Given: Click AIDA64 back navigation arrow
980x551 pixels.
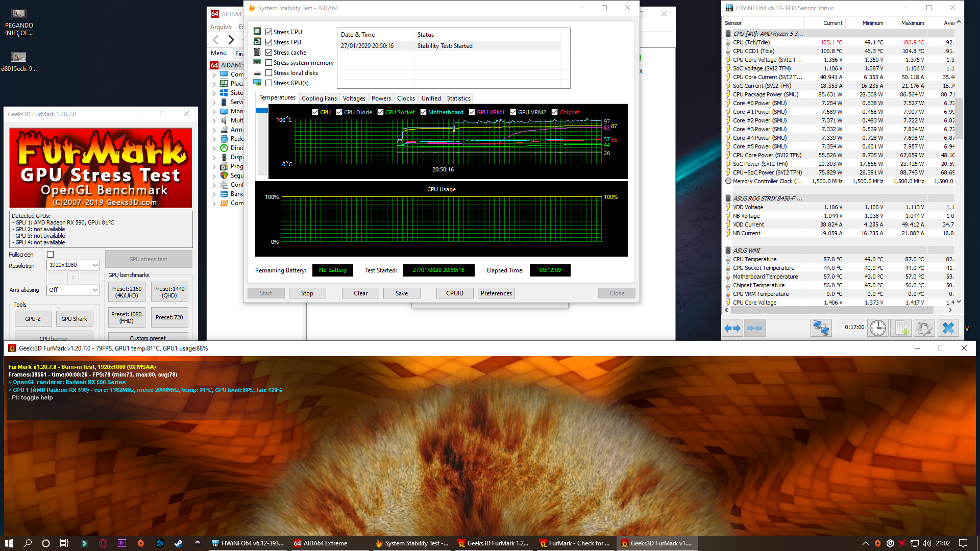Looking at the screenshot, I should point(216,40).
